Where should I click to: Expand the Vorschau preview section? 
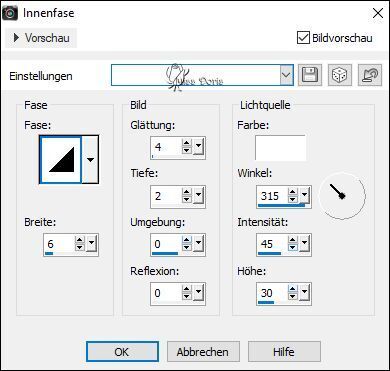[41, 38]
